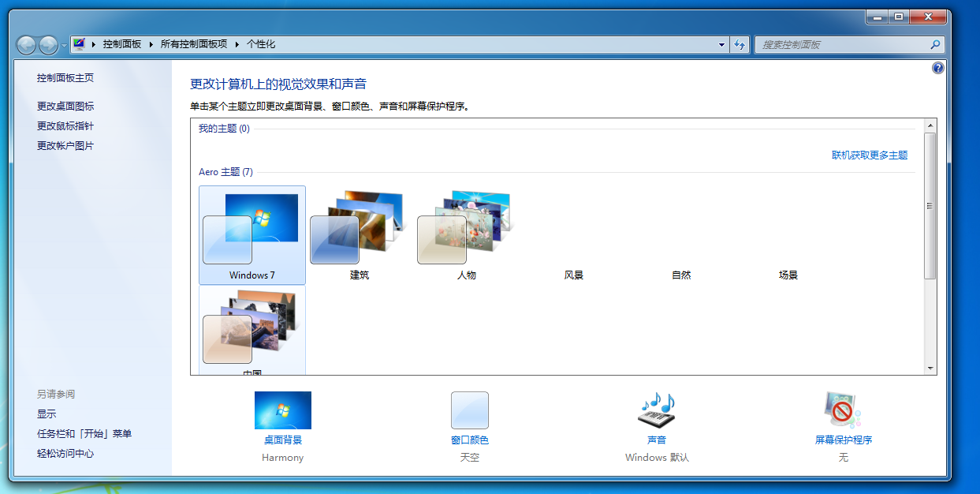Click 联机获取更多主题 link
Screen dimensions: 980x494
point(870,155)
